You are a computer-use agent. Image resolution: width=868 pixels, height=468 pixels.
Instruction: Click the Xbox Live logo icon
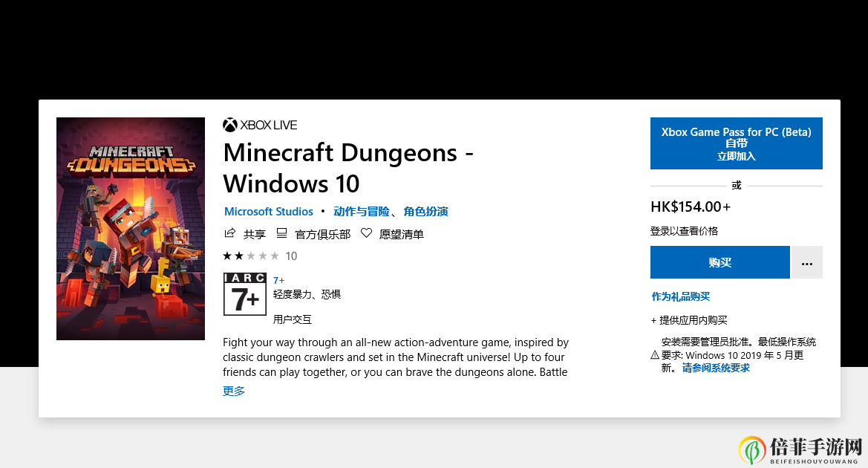point(230,125)
